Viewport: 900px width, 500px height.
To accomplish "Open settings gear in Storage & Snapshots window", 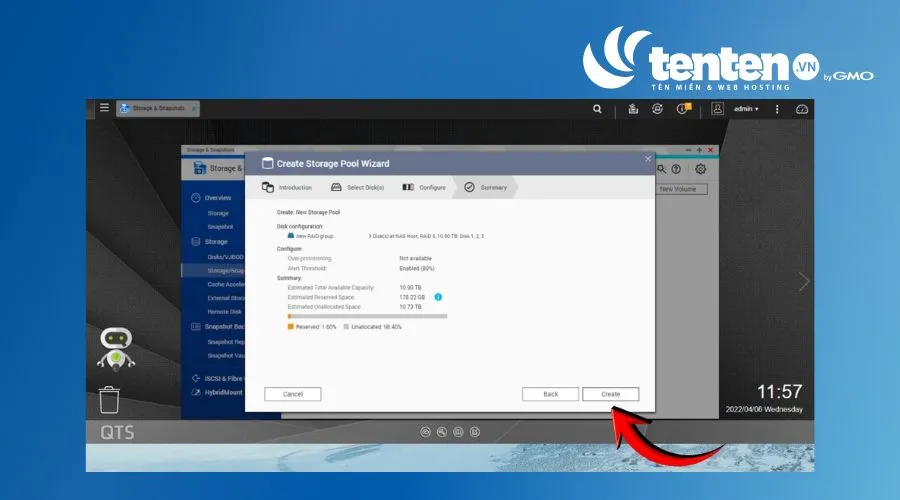I will [700, 169].
